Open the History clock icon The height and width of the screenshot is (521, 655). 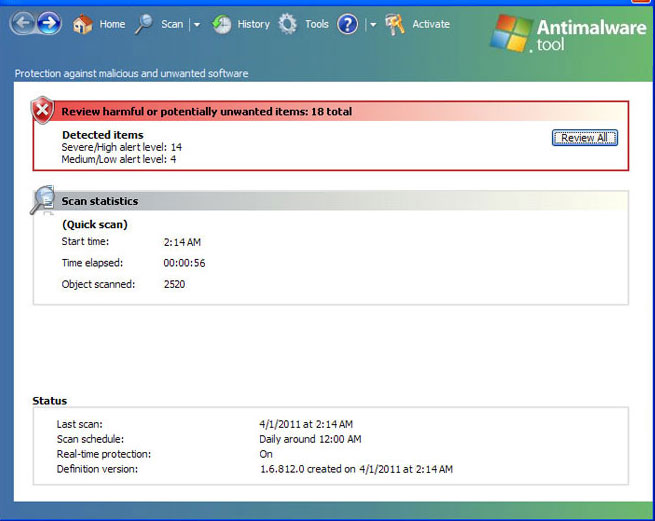pos(221,24)
